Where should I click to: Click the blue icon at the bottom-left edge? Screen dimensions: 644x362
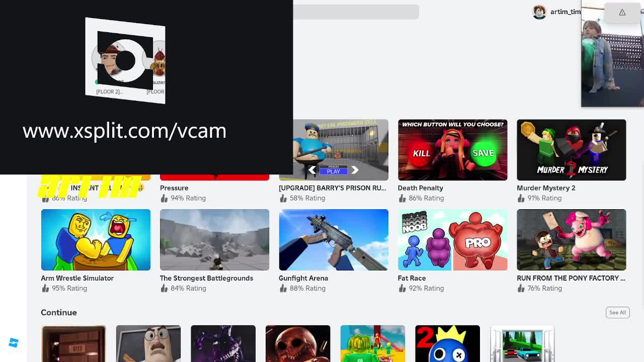coord(14,343)
